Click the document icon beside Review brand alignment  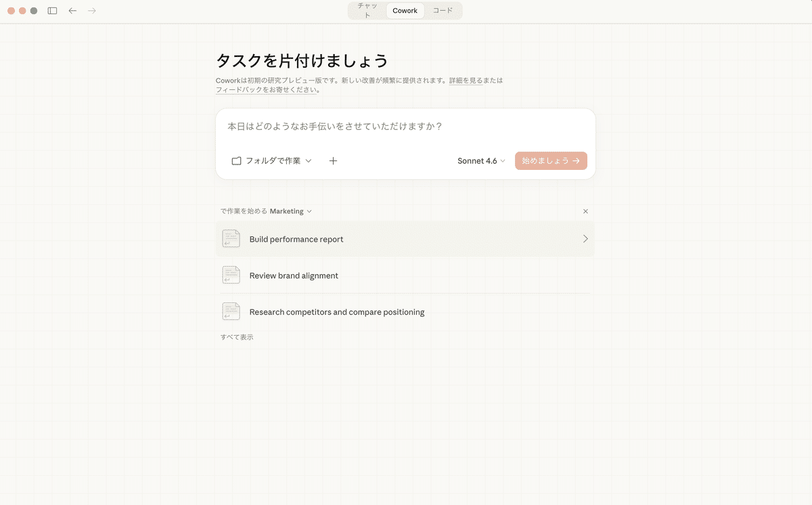pyautogui.click(x=231, y=276)
